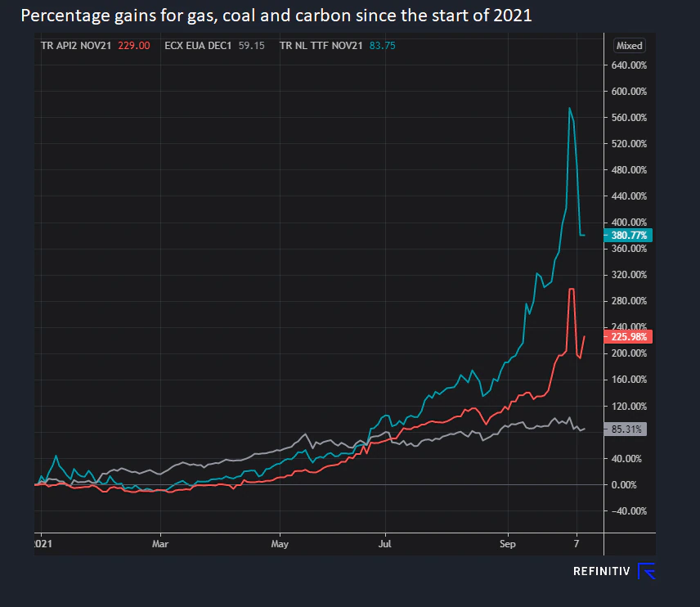The height and width of the screenshot is (607, 700).
Task: Click the Sep date axis label
Action: click(x=508, y=543)
